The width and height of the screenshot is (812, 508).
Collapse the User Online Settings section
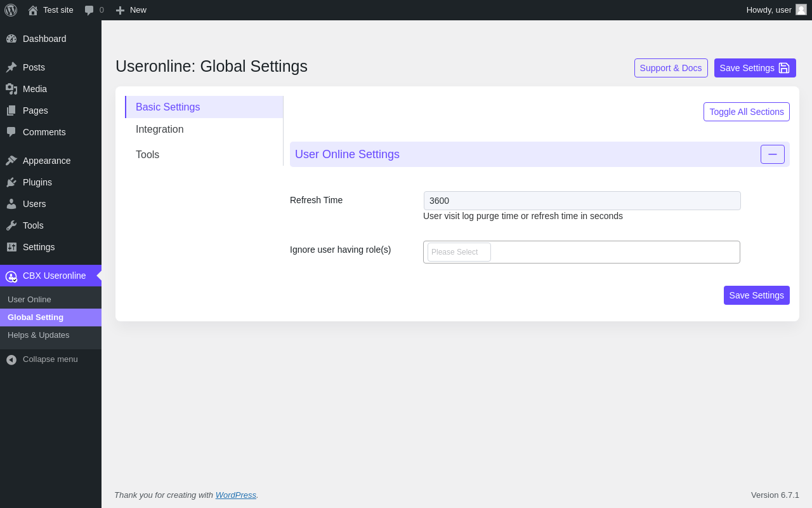[773, 154]
